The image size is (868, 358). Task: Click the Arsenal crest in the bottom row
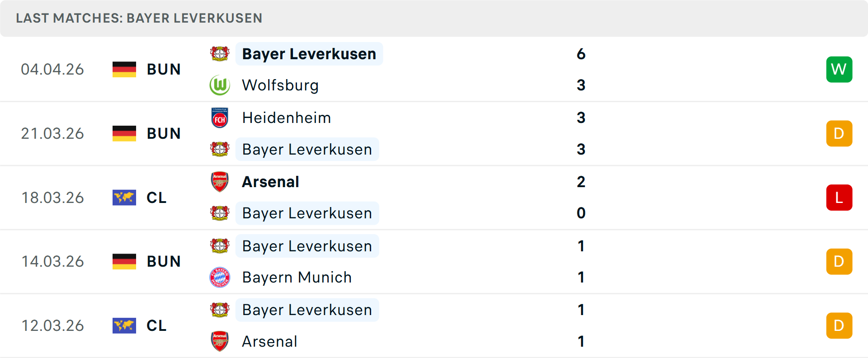220,341
